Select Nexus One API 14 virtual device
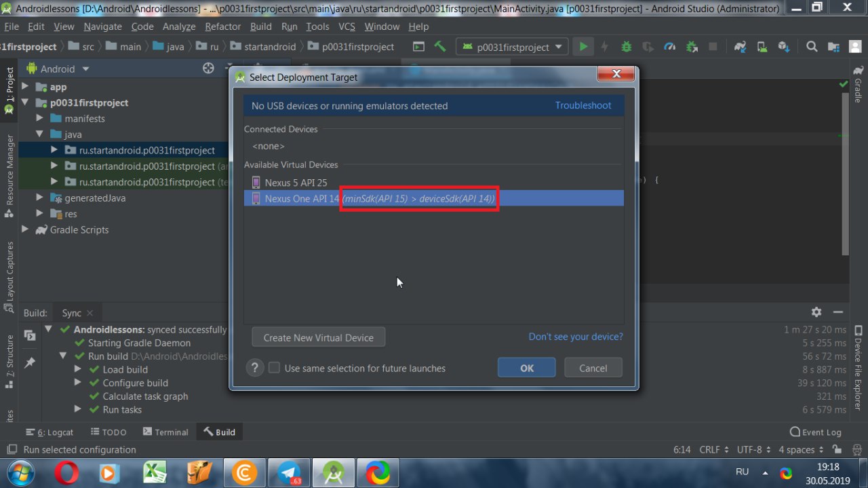This screenshot has width=868, height=488. click(433, 198)
